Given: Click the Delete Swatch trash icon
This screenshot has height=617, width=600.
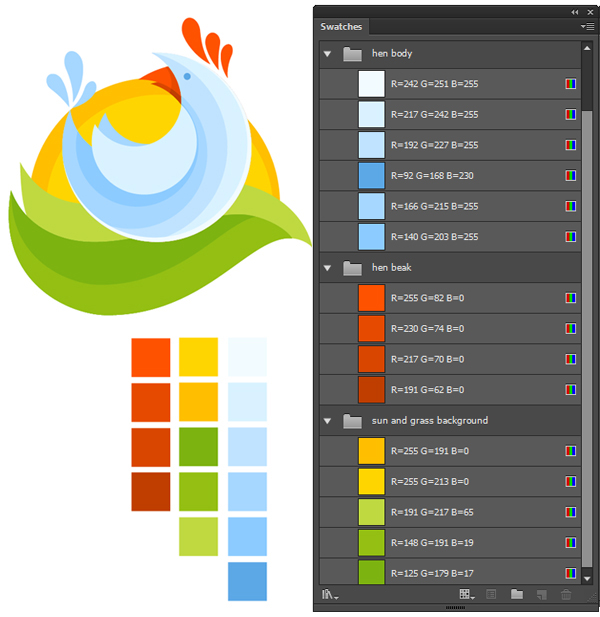Looking at the screenshot, I should click(566, 594).
